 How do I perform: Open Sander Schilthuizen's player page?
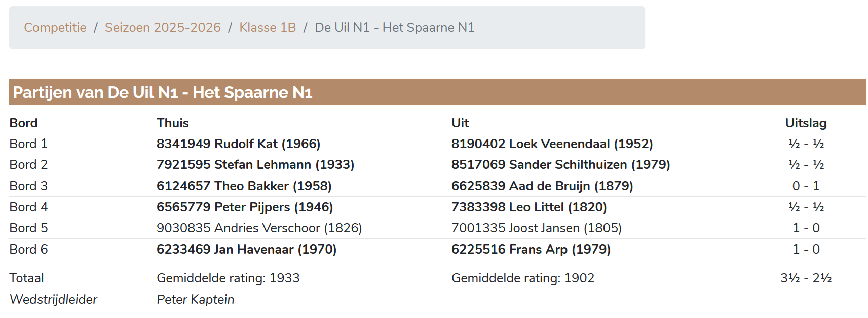coord(560,164)
